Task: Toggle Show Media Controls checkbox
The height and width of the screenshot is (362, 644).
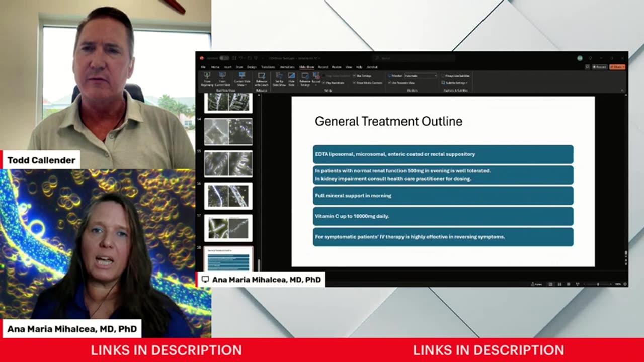Action: 368,83
